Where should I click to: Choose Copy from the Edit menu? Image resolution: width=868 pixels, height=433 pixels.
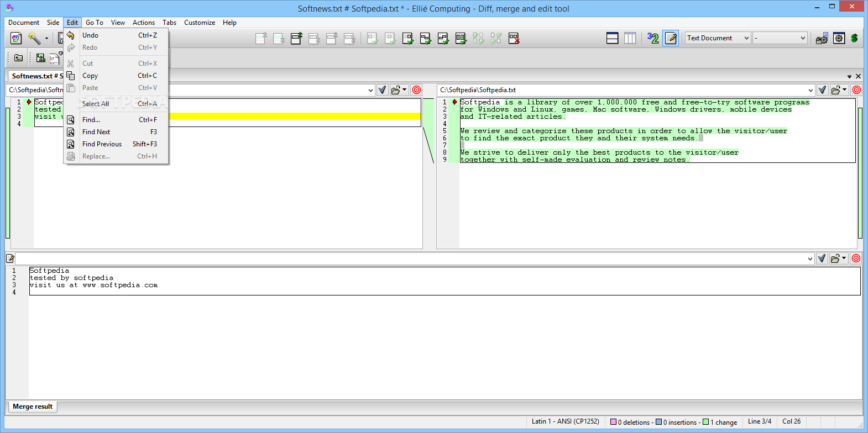116,76
